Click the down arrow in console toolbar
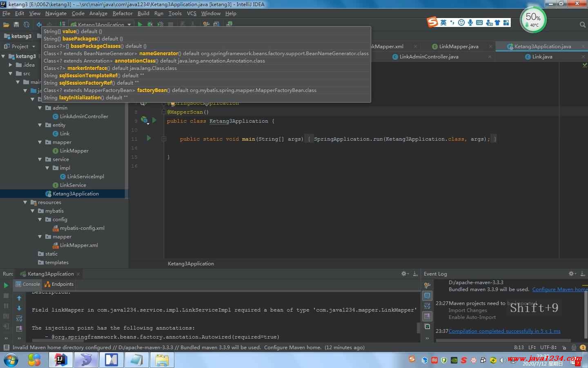 [19, 308]
